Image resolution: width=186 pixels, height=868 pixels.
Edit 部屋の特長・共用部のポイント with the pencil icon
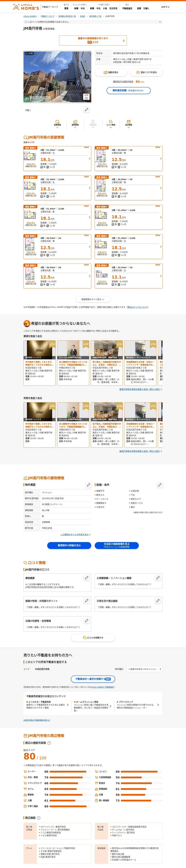pos(86,601)
